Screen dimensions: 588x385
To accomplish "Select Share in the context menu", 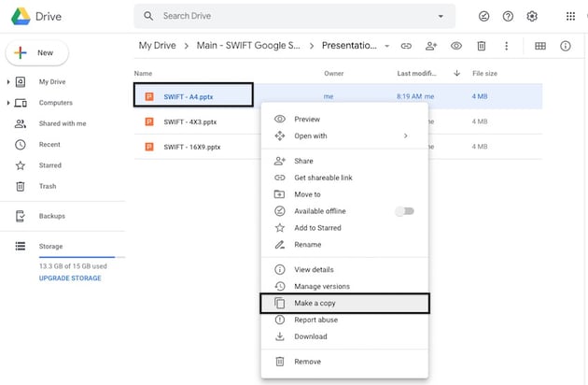I will point(344,161).
